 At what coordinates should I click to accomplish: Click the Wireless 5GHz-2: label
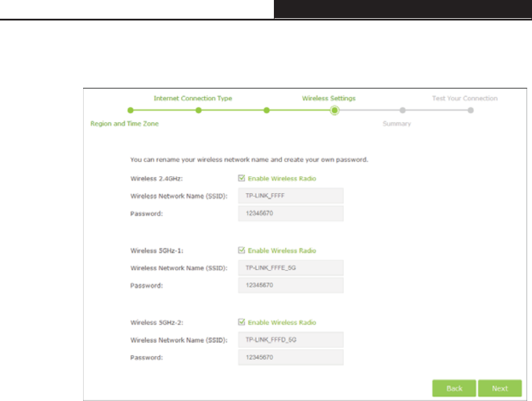pos(157,323)
